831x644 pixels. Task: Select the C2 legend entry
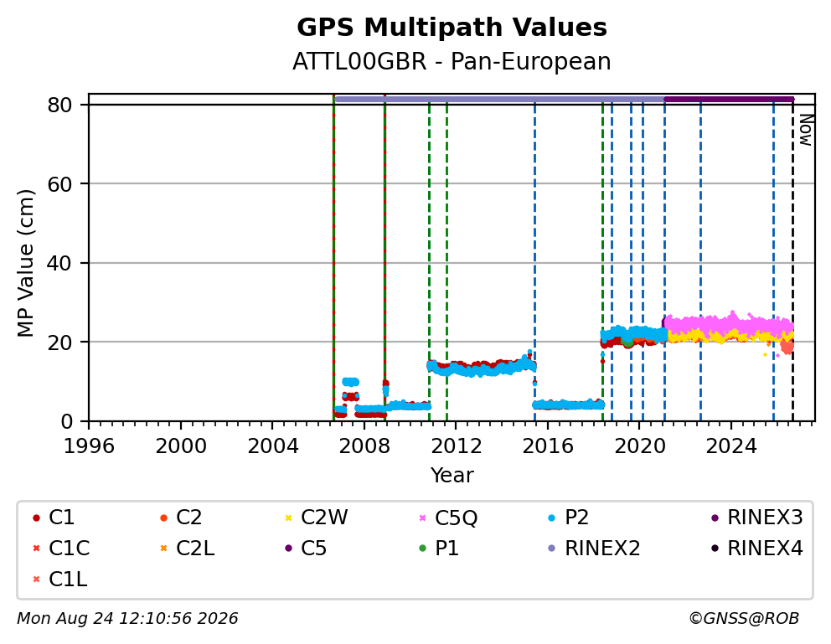click(x=181, y=518)
